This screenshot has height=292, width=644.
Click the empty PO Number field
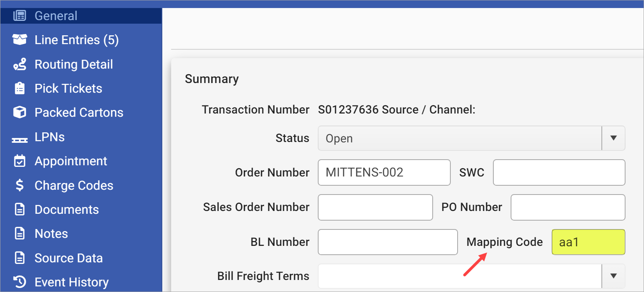click(x=567, y=207)
